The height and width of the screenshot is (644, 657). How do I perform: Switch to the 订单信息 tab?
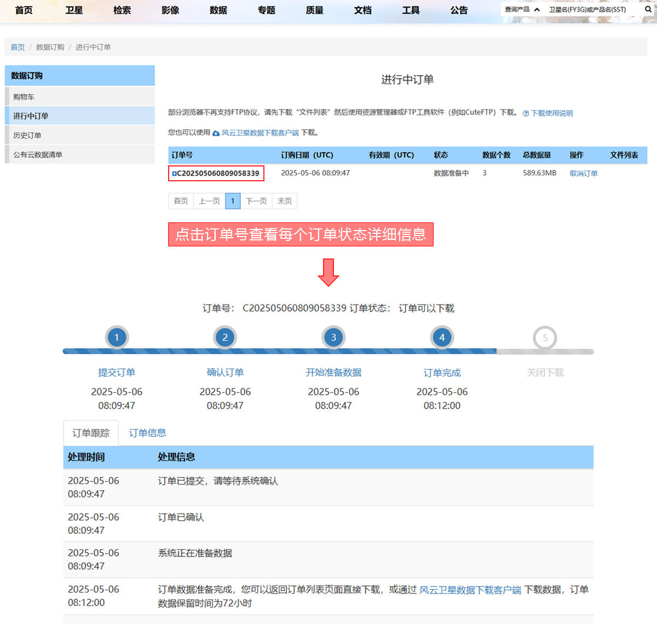[147, 433]
